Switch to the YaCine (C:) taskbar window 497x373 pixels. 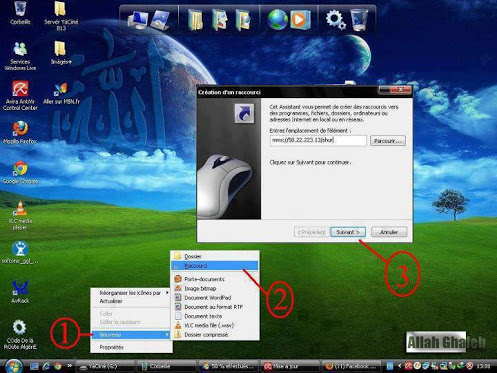(x=105, y=366)
